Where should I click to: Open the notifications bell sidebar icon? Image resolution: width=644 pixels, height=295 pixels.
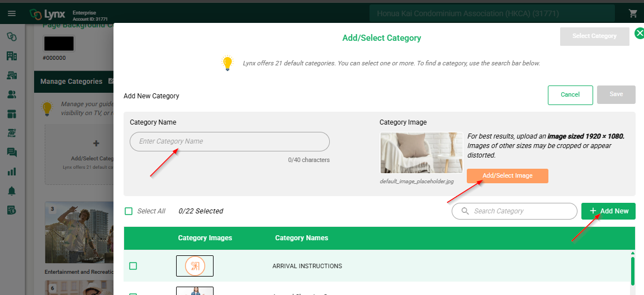(12, 191)
